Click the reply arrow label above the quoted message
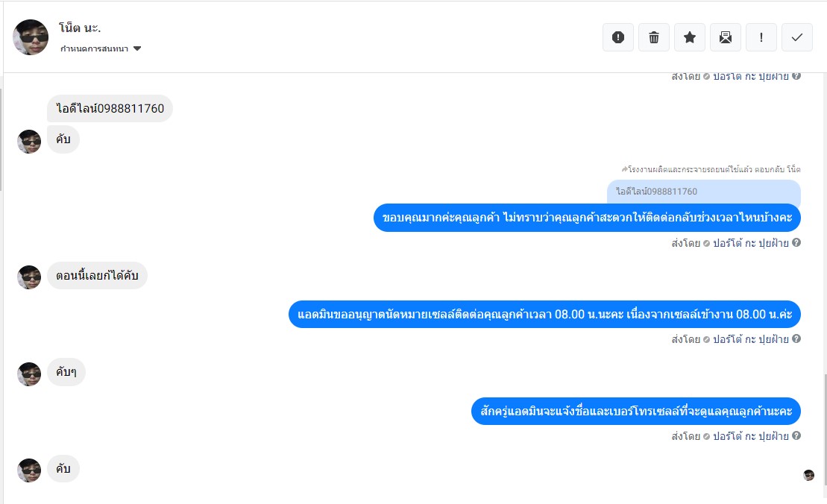The image size is (827, 504). pyautogui.click(x=711, y=169)
